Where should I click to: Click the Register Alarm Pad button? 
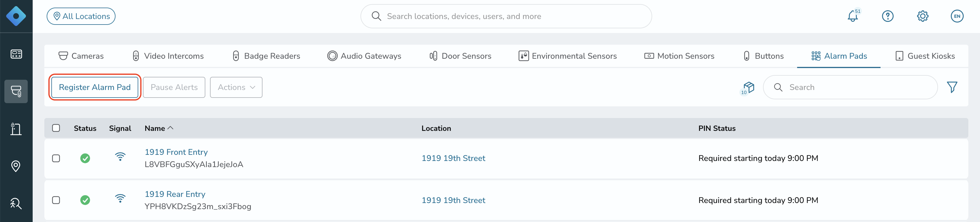coord(95,87)
